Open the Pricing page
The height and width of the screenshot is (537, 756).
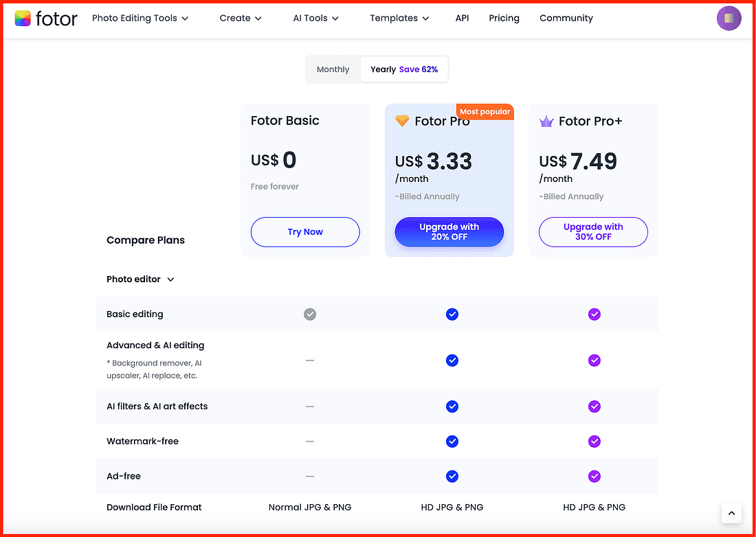pyautogui.click(x=504, y=19)
